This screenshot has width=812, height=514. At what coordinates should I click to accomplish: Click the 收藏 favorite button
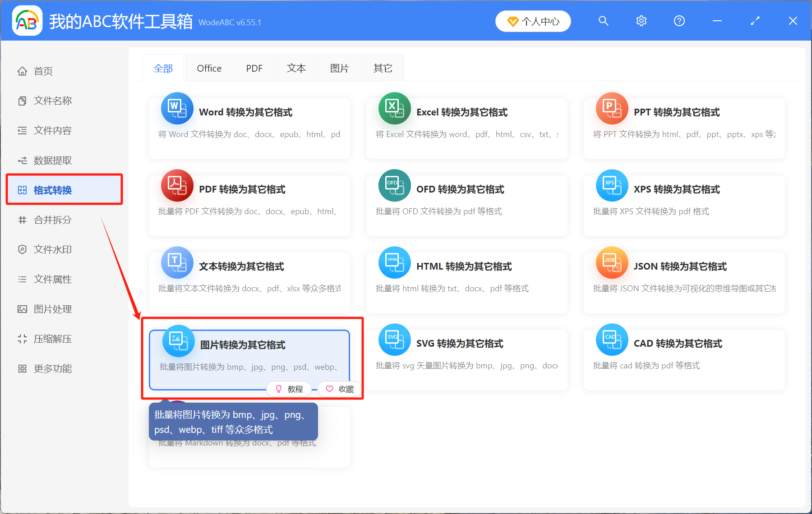340,389
